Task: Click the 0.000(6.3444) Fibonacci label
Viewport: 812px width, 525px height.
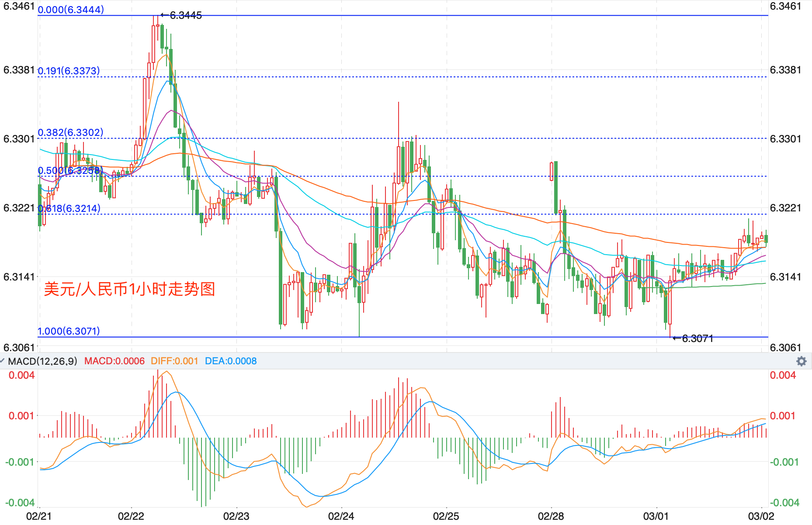Action: [71, 10]
